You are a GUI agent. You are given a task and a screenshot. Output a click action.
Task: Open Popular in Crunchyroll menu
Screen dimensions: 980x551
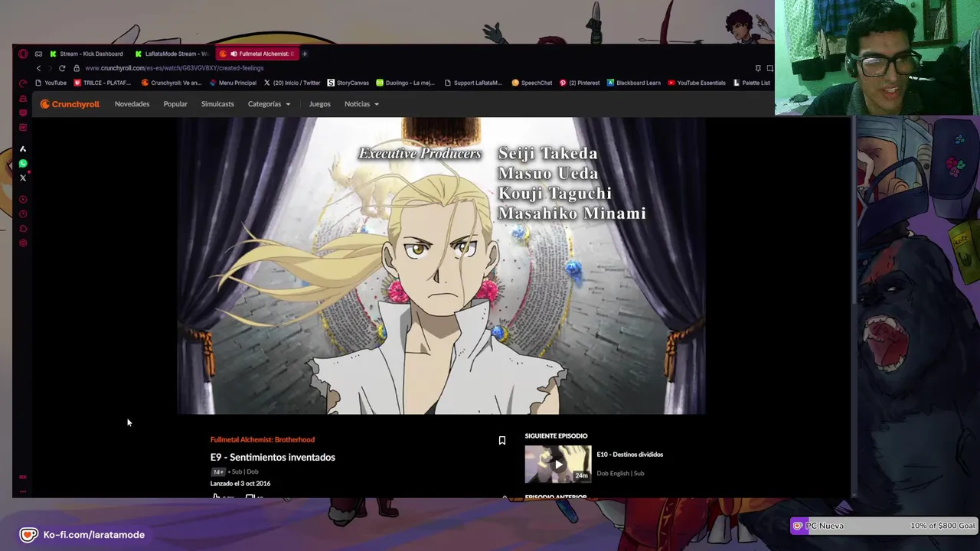click(x=175, y=104)
